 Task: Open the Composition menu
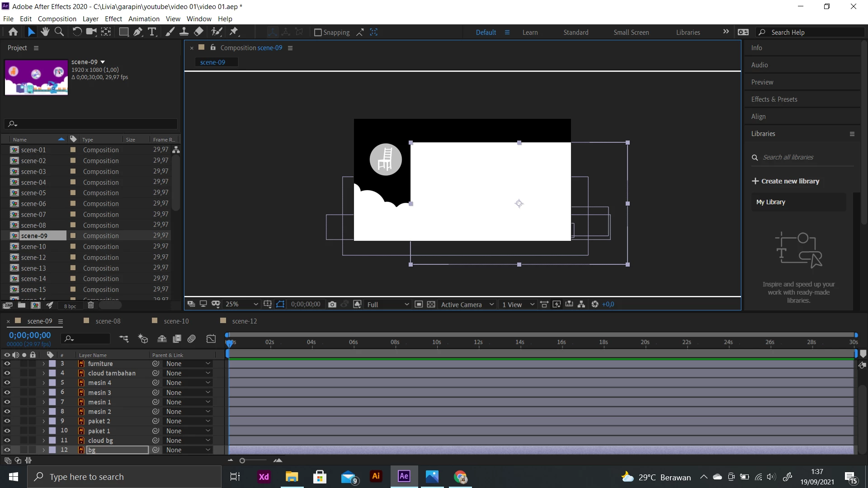(57, 19)
